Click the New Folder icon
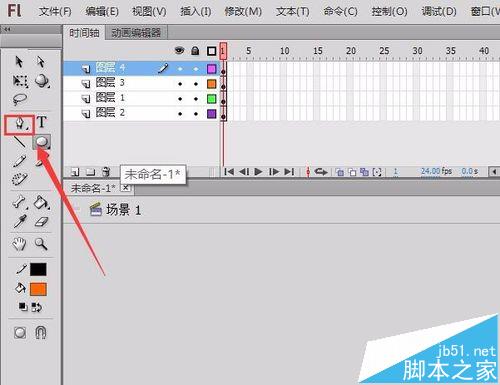This screenshot has width=500, height=385. pos(90,172)
